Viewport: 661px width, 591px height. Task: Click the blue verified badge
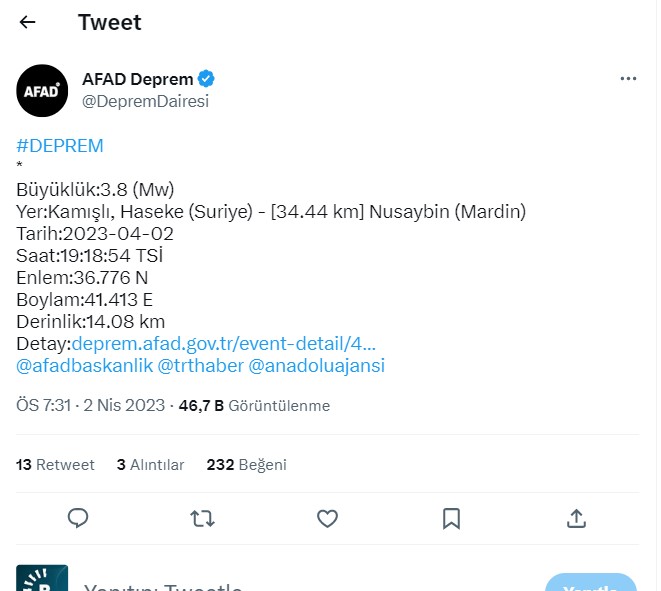207,79
